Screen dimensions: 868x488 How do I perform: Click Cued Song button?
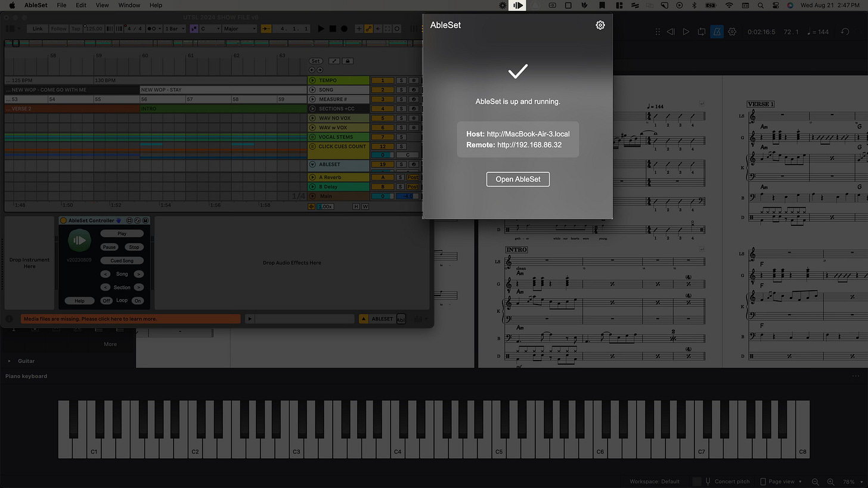click(122, 260)
